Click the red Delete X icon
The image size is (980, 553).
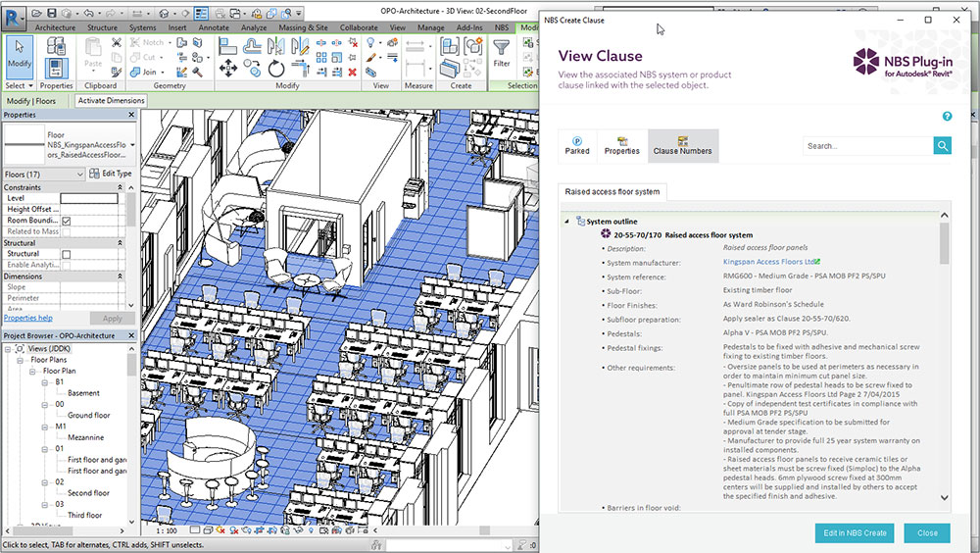click(x=353, y=73)
